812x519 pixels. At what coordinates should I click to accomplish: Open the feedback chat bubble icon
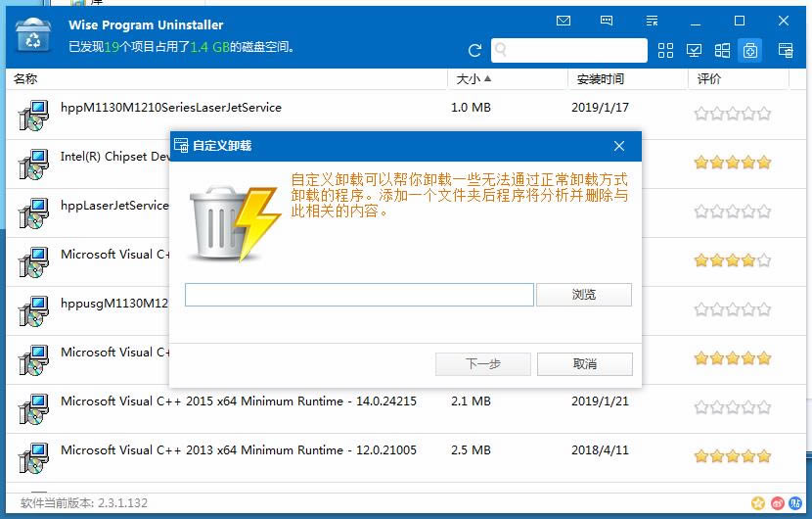coord(607,21)
